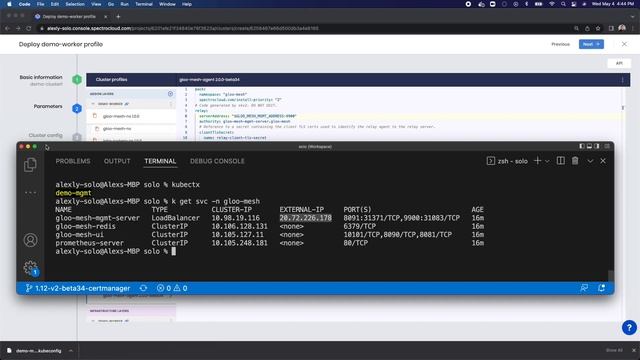Toggle panel layout icon in VS Code title bar
Viewport: 640px width, 360px height.
click(x=589, y=146)
